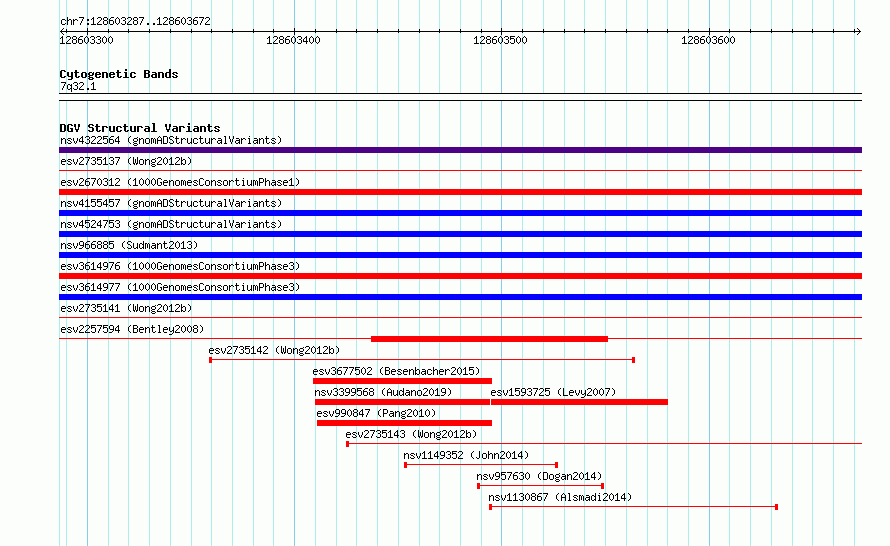The height and width of the screenshot is (546, 890).
Task: Click the blue esv3614977 variant bar
Action: 460,297
